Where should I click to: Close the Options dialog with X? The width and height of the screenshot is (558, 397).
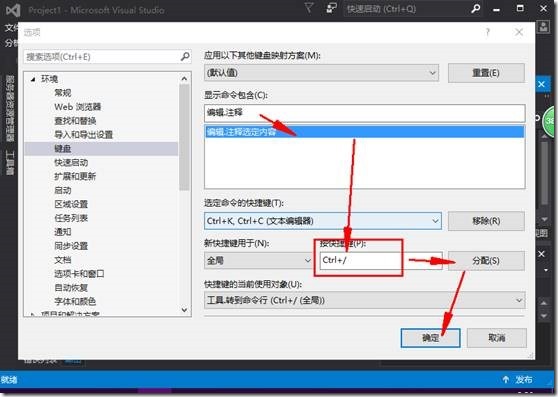(519, 32)
